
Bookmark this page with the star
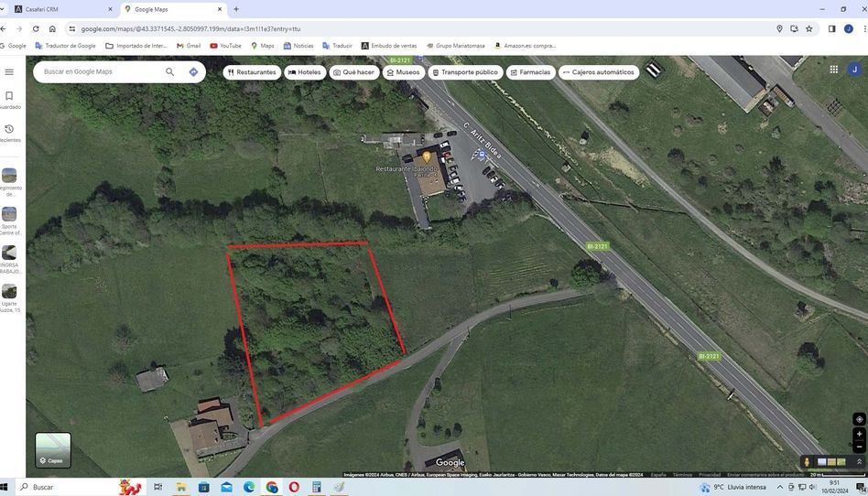(808, 28)
